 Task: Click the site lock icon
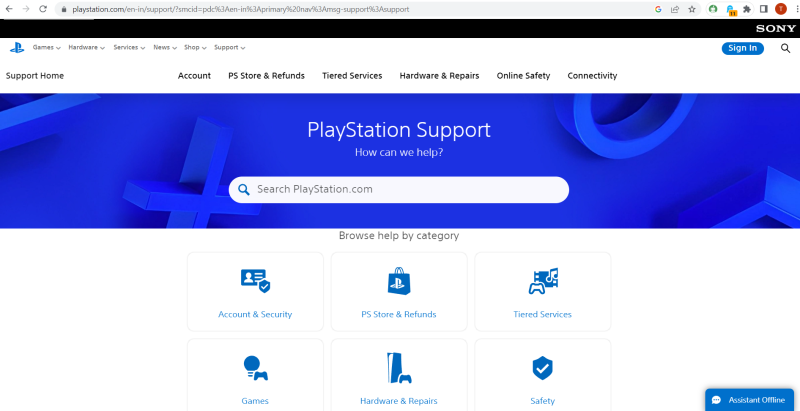tap(63, 9)
